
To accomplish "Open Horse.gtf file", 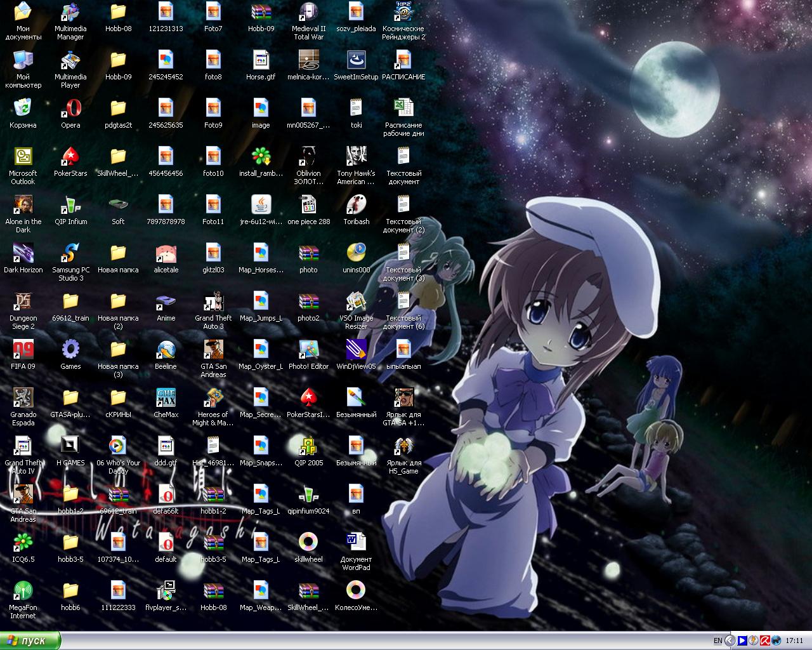I will click(x=261, y=60).
